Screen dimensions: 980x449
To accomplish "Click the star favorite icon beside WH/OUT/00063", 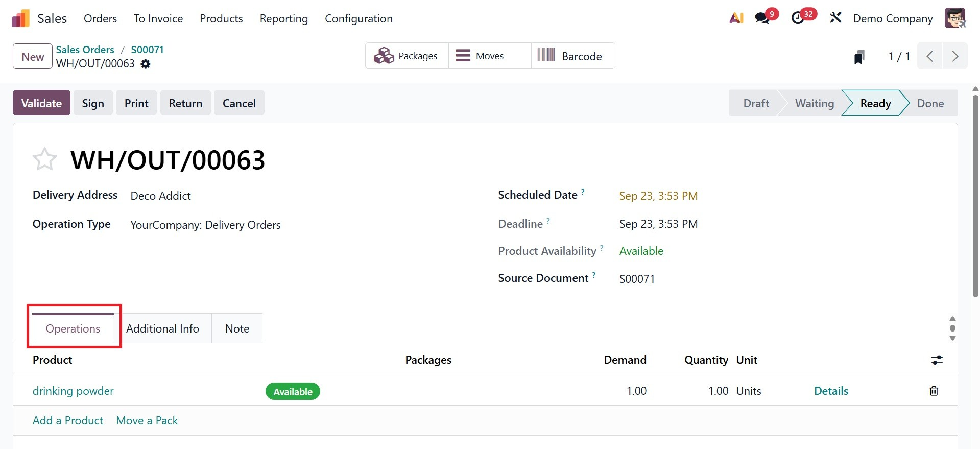I will click(x=44, y=159).
